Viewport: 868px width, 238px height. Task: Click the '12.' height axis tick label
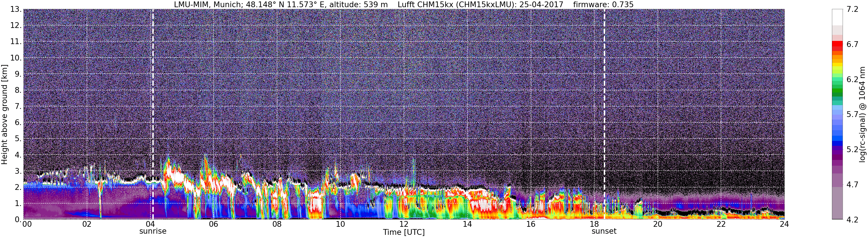tap(16, 25)
